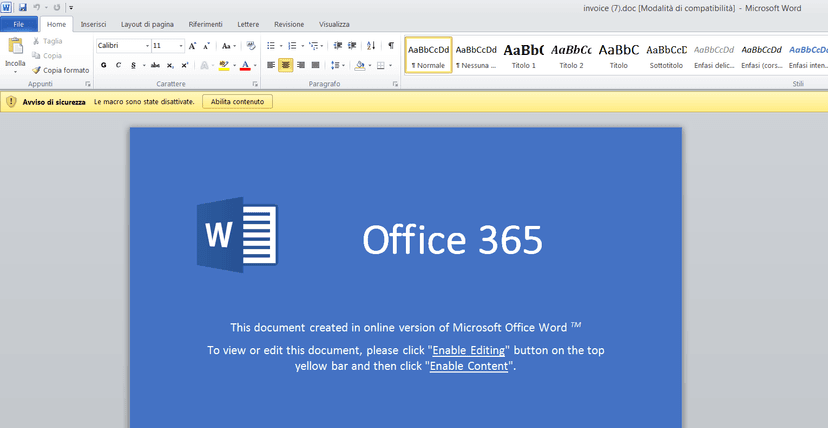Click the Word application icon in title bar
828x428 pixels.
coord(6,7)
